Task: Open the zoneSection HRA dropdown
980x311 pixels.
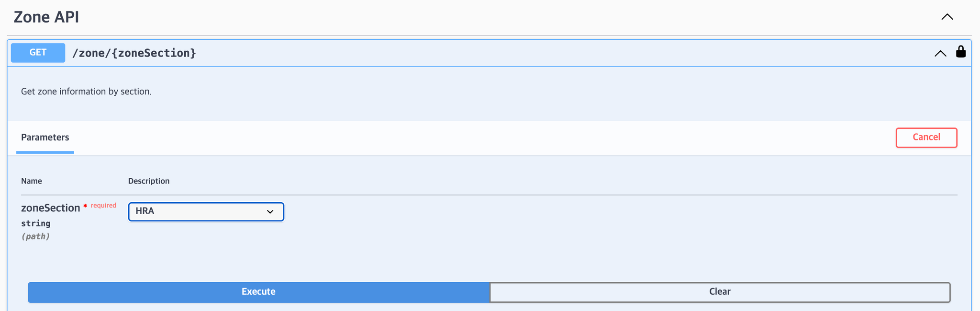Action: pyautogui.click(x=206, y=212)
